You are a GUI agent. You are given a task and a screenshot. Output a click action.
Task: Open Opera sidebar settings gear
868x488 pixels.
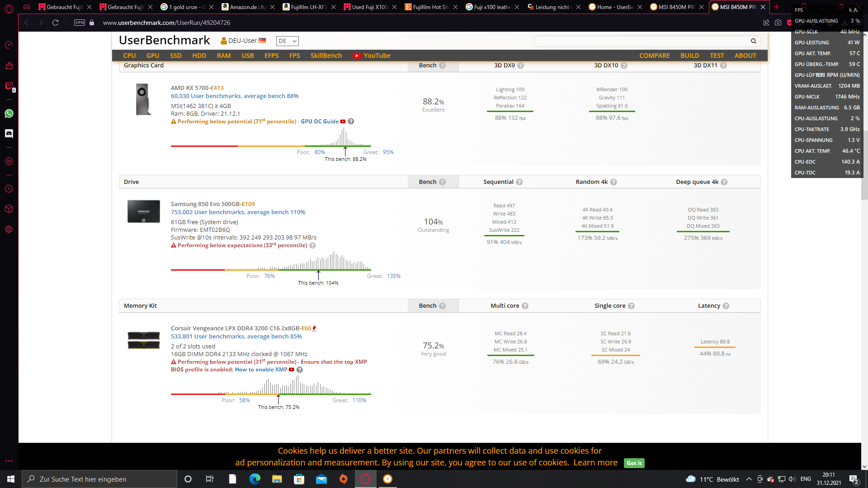point(9,230)
